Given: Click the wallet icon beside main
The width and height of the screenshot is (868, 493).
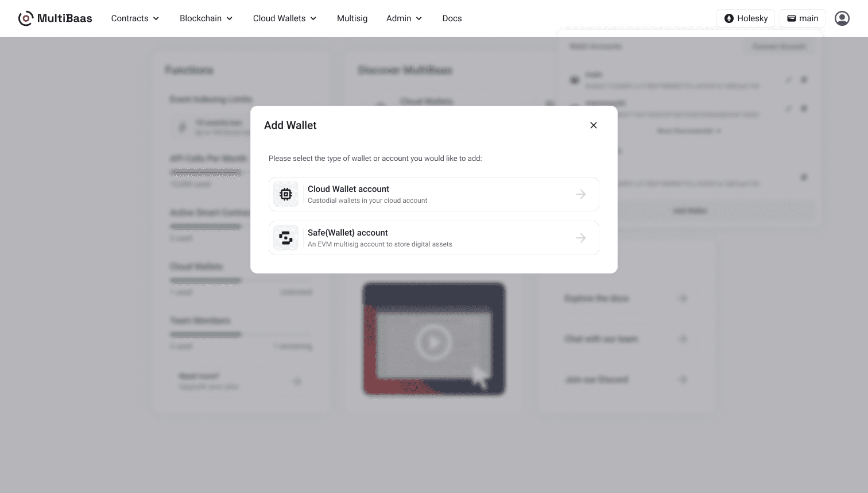Looking at the screenshot, I should [x=792, y=18].
